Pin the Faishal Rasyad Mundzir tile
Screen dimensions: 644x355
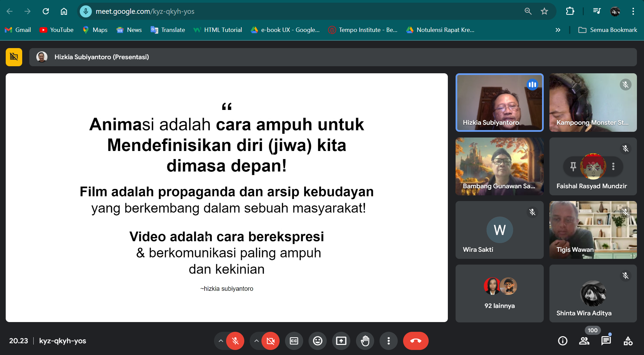click(x=573, y=166)
